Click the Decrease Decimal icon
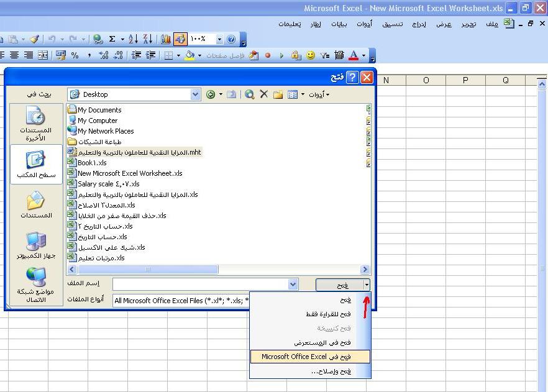The width and height of the screenshot is (548, 392). pos(119,55)
